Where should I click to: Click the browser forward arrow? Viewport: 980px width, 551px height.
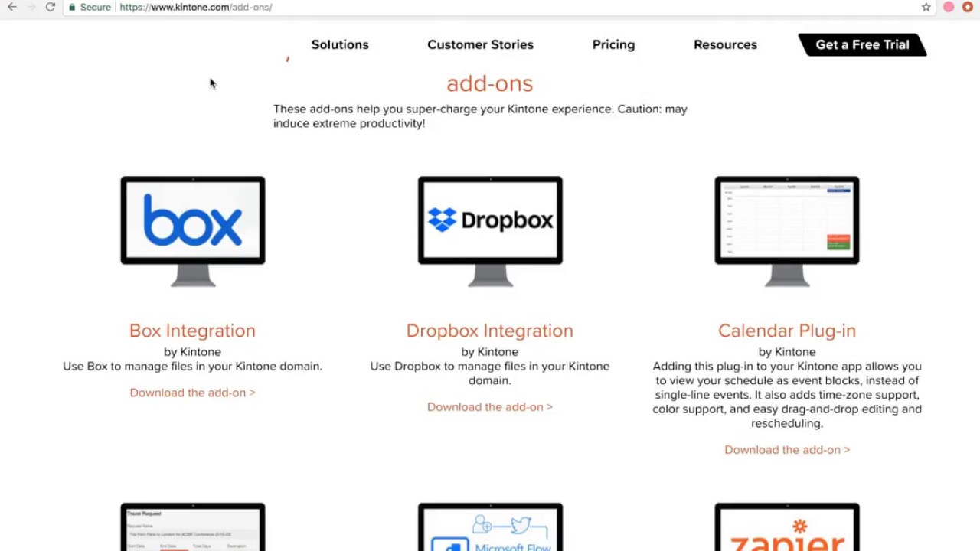pyautogui.click(x=31, y=7)
